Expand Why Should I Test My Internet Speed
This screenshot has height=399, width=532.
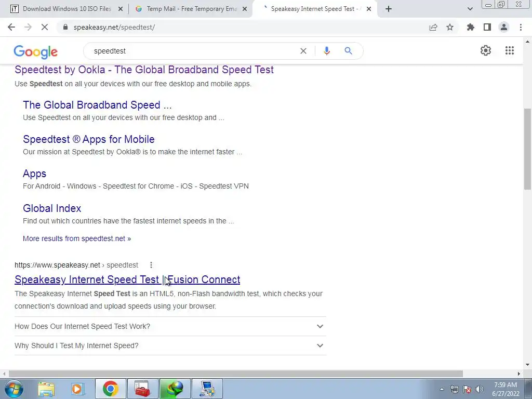170,345
